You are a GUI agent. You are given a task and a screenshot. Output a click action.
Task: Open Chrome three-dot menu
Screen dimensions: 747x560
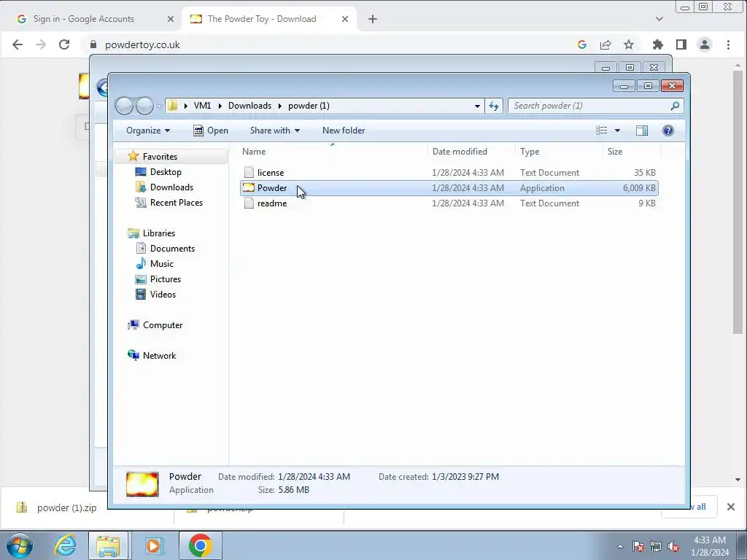728,44
